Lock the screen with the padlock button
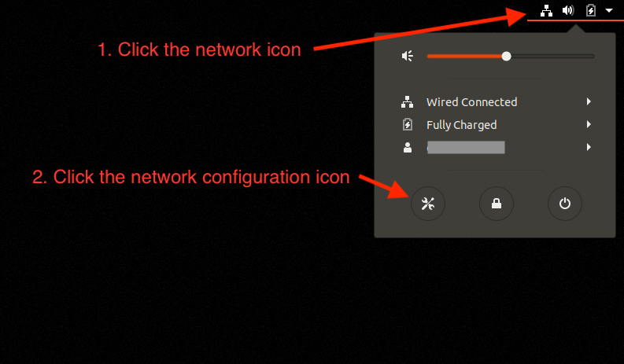The height and width of the screenshot is (364, 624). pos(497,204)
